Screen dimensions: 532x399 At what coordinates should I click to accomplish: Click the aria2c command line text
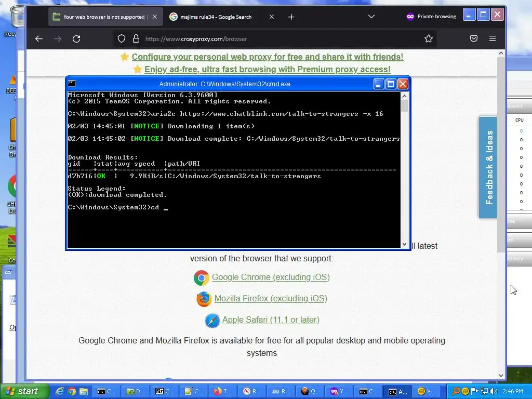pos(267,114)
